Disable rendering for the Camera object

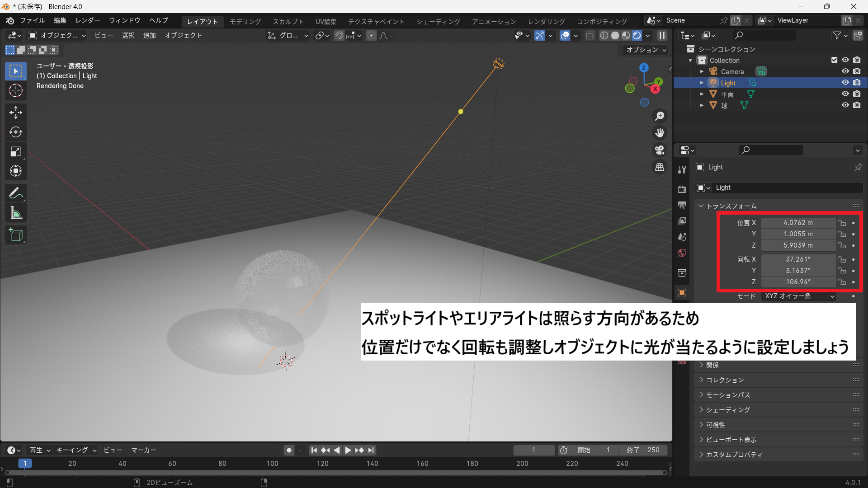[x=857, y=71]
